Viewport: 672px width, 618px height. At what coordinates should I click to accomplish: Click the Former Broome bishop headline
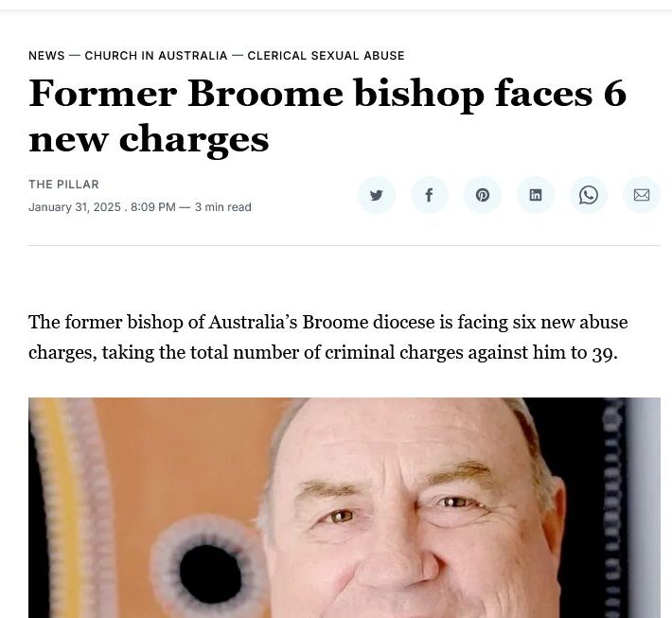327,115
